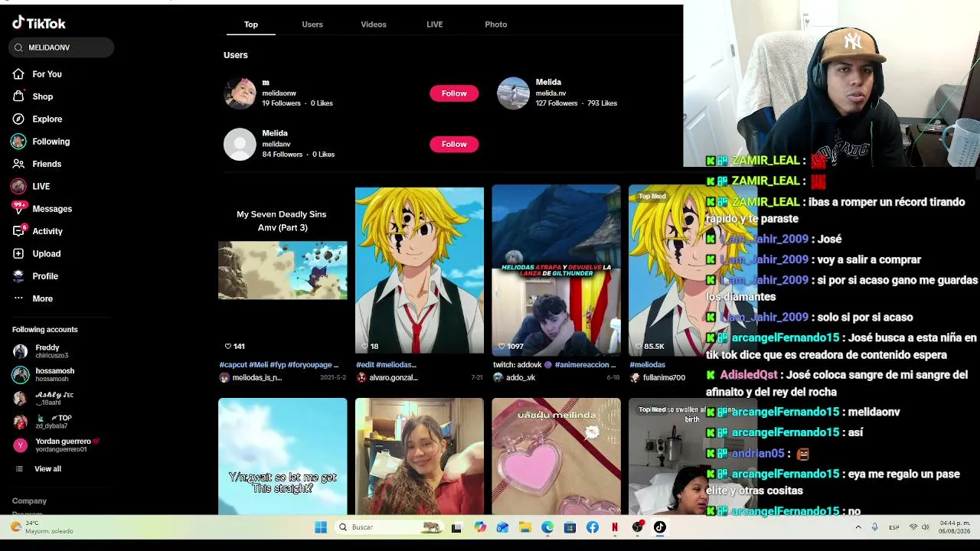Play My Seven Deadly Sins Amv video
980x551 pixels.
pyautogui.click(x=283, y=270)
